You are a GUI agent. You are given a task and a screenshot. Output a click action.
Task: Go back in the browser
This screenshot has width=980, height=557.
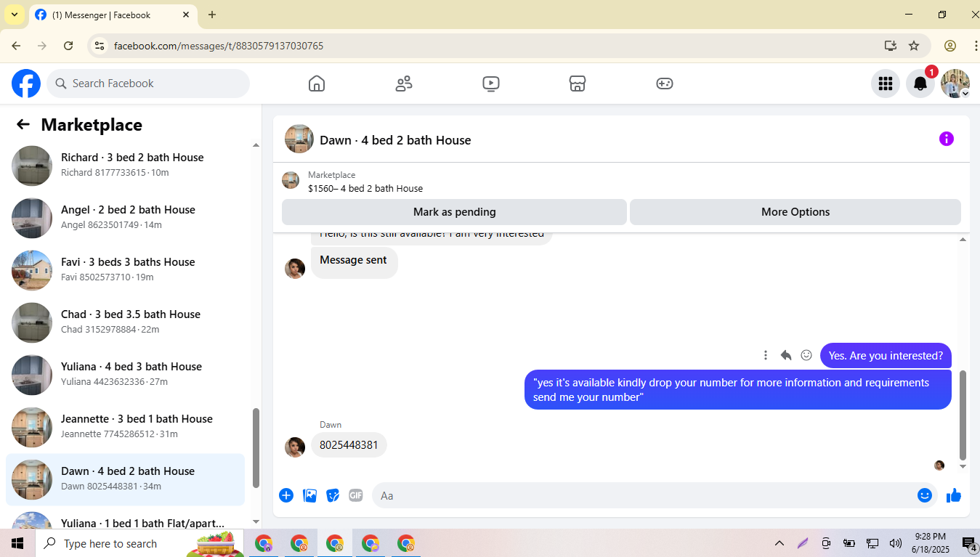(x=16, y=46)
